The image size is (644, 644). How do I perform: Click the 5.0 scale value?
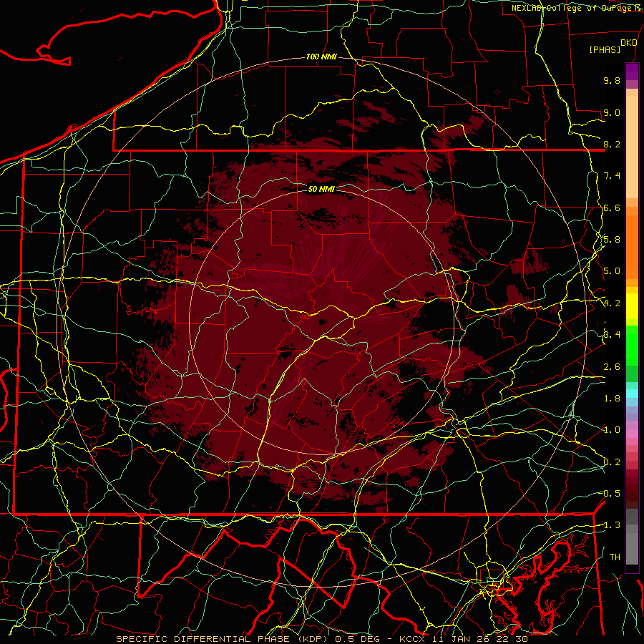[x=612, y=271]
